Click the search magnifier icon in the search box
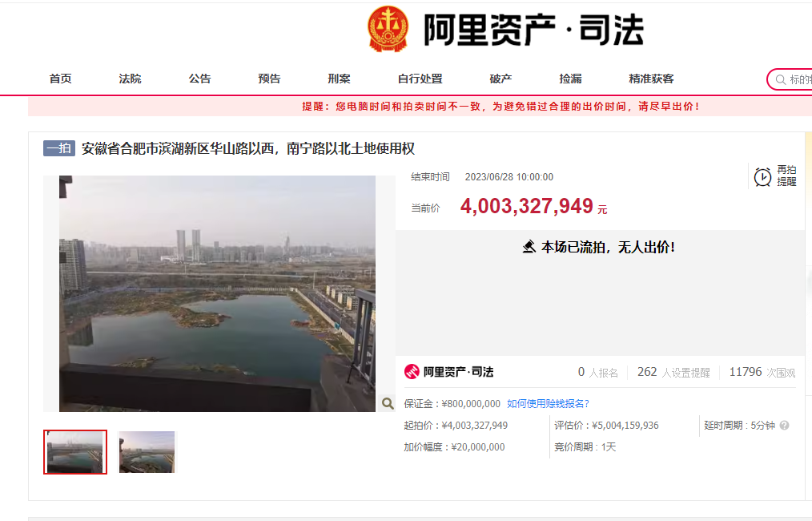 tap(779, 79)
